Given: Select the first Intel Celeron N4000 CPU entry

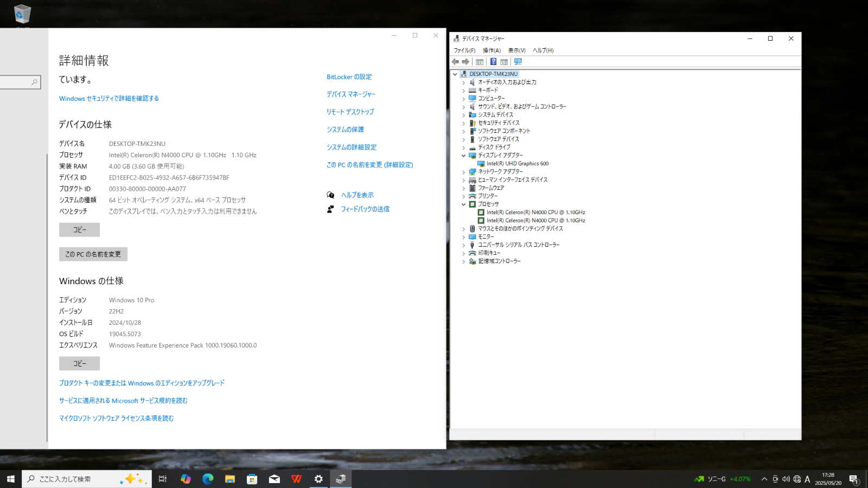Looking at the screenshot, I should 535,212.
